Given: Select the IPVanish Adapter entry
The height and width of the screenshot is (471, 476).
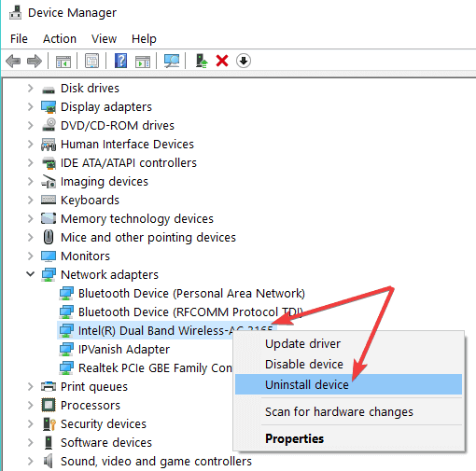Looking at the screenshot, I should (x=124, y=349).
